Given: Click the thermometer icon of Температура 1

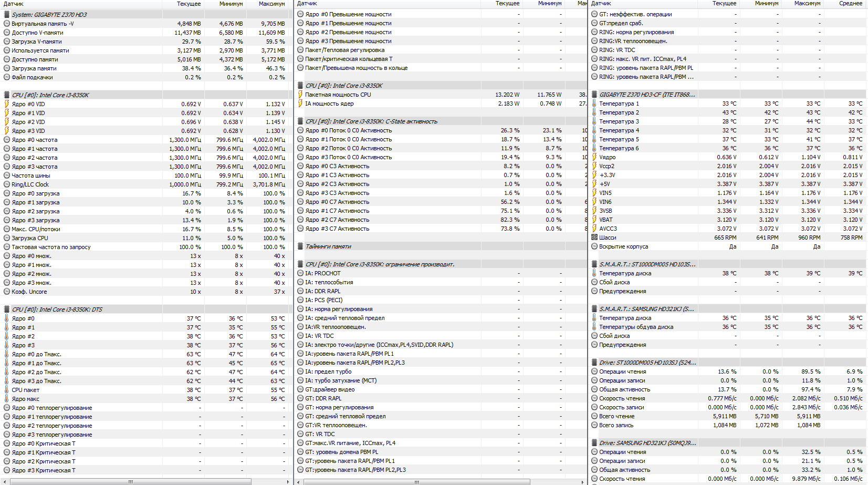Looking at the screenshot, I should point(594,104).
